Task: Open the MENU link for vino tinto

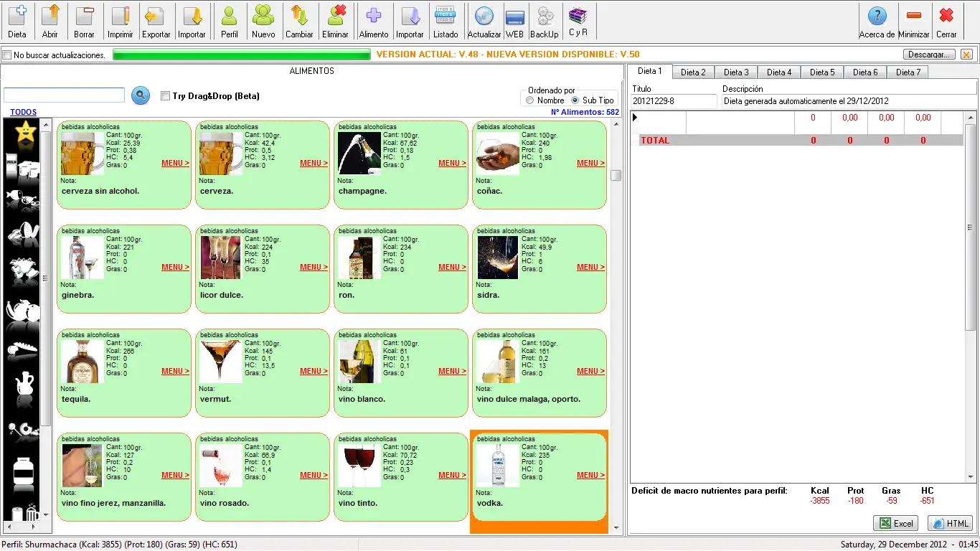Action: (x=452, y=476)
